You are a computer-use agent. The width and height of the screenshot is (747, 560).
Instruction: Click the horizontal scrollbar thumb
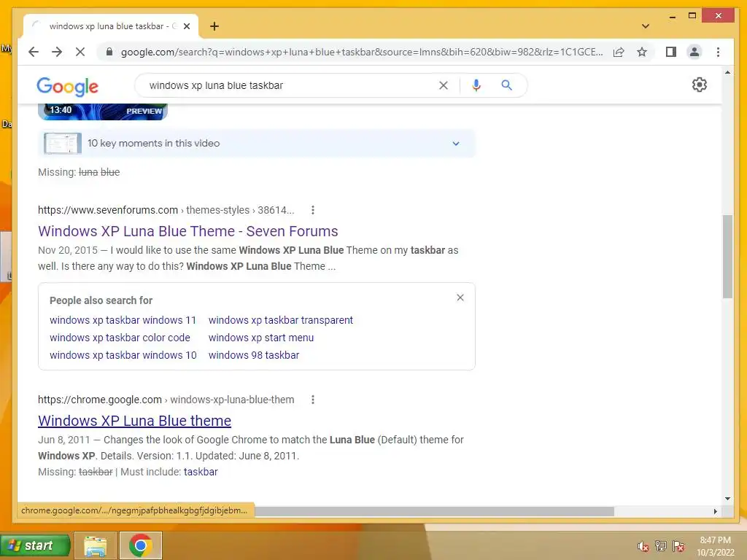click(x=433, y=511)
